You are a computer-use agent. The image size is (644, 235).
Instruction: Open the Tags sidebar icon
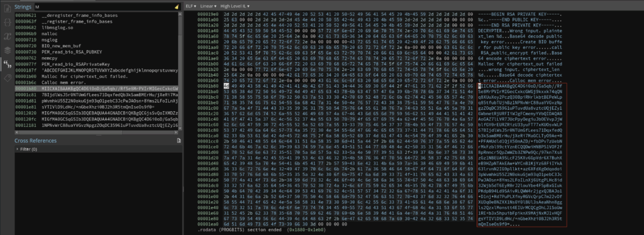click(7, 78)
